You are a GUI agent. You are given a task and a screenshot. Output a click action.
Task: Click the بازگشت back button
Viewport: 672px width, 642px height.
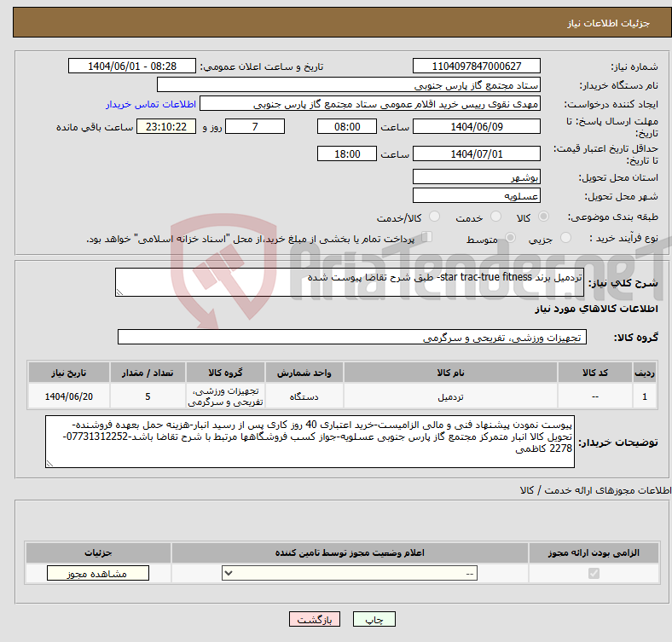click(315, 619)
